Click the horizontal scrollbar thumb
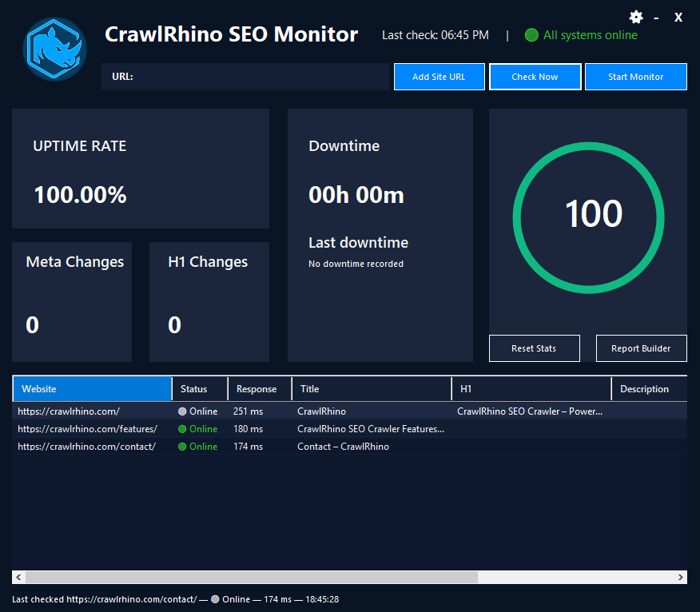The width and height of the screenshot is (700, 612). (x=252, y=577)
